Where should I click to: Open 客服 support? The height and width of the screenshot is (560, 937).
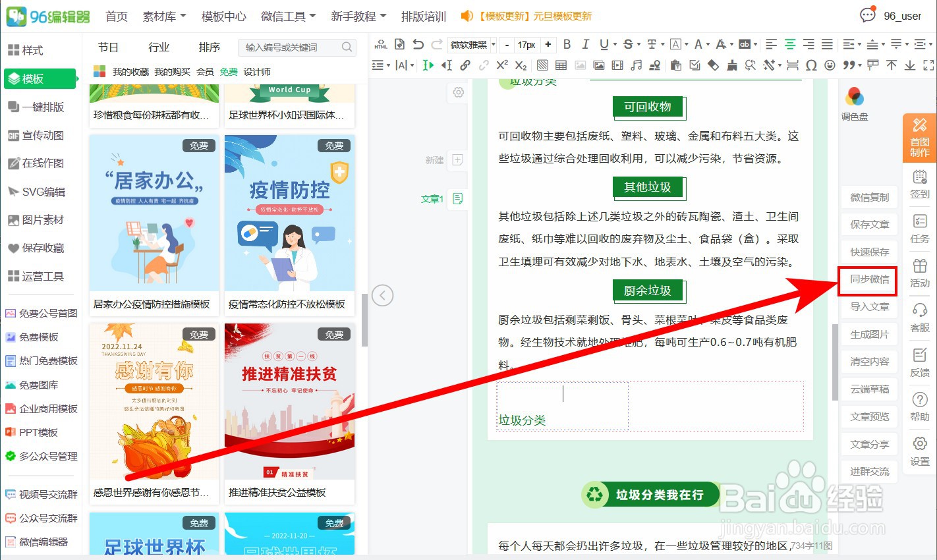pos(920,317)
